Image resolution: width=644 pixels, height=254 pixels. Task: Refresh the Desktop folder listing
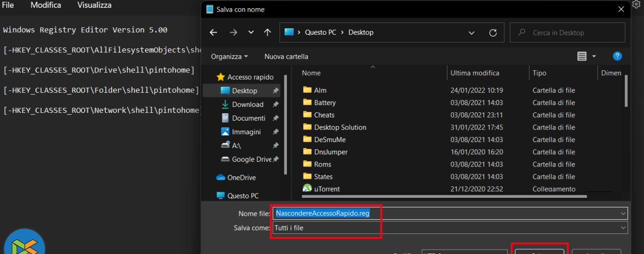click(493, 33)
